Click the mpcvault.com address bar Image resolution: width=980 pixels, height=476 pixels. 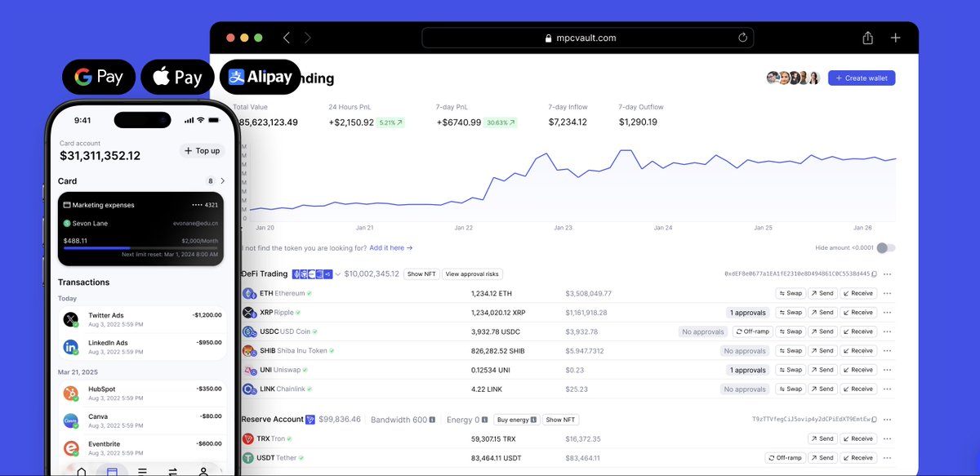587,38
